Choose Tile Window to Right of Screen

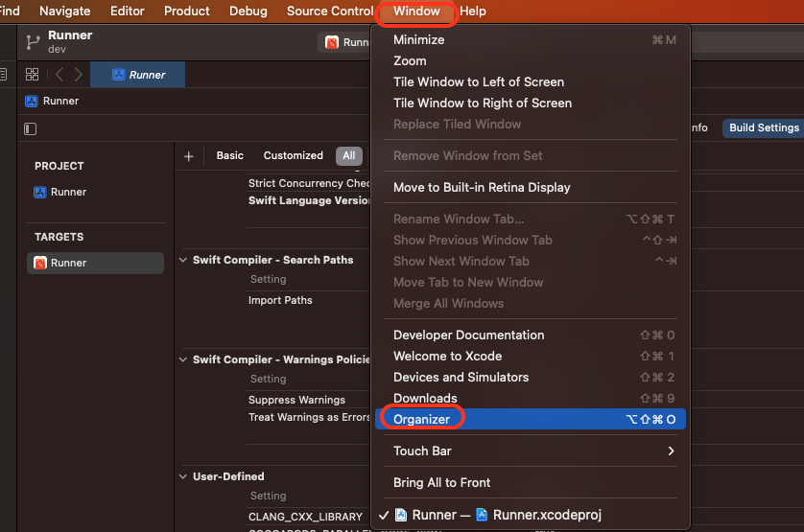pos(531,103)
